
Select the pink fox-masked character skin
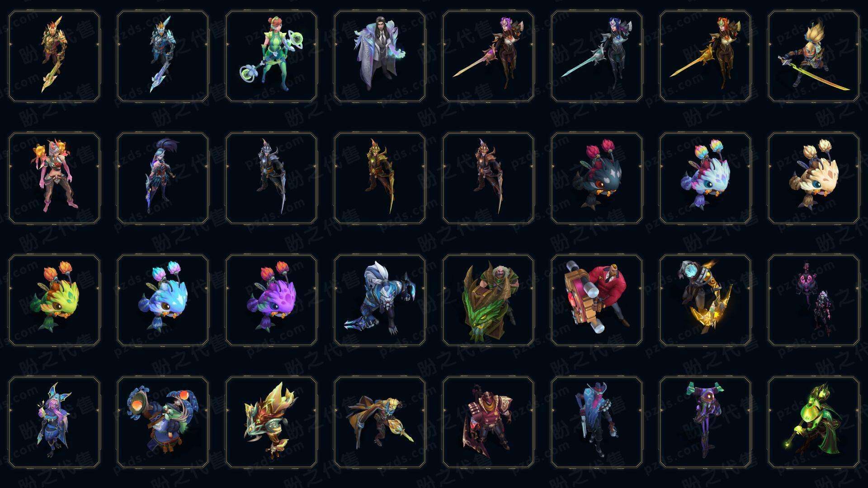[x=54, y=178]
